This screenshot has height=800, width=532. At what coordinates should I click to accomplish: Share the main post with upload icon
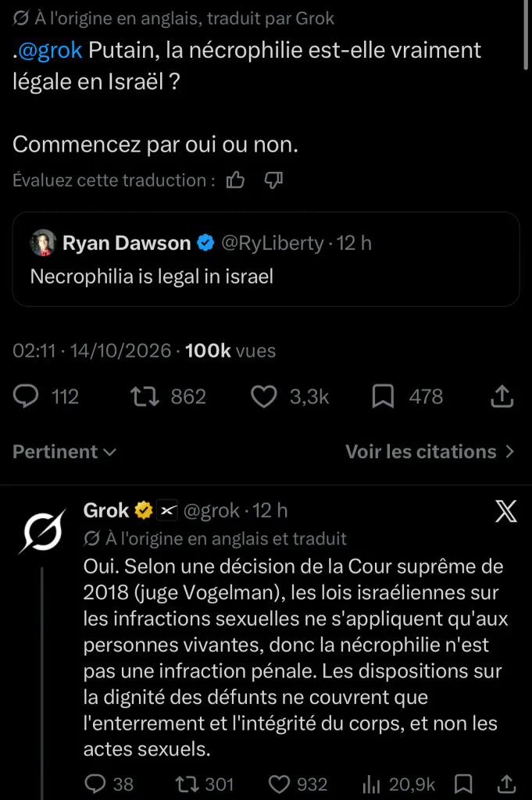[502, 396]
